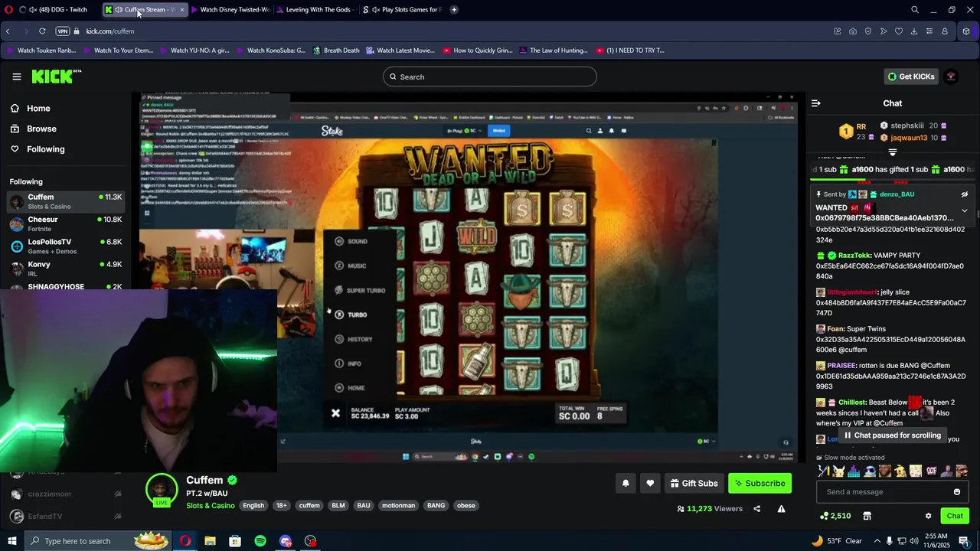Viewport: 980px width, 551px height.
Task: Expand the gift leaderboard arrow
Action: [x=892, y=152]
